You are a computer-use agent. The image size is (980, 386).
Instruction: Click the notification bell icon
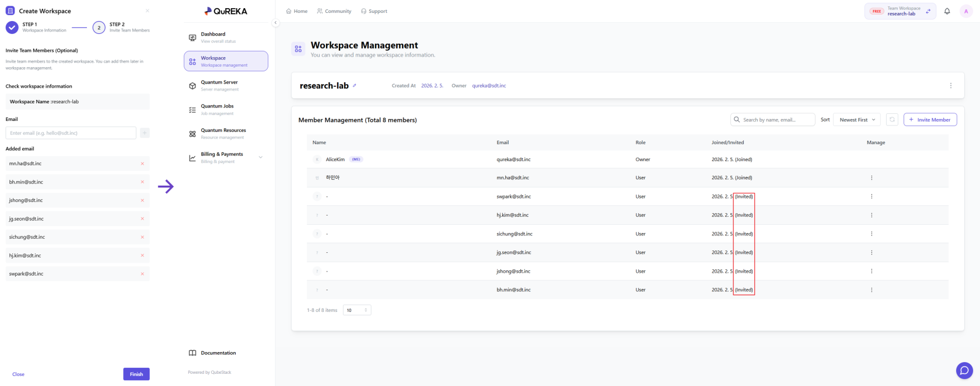(947, 11)
